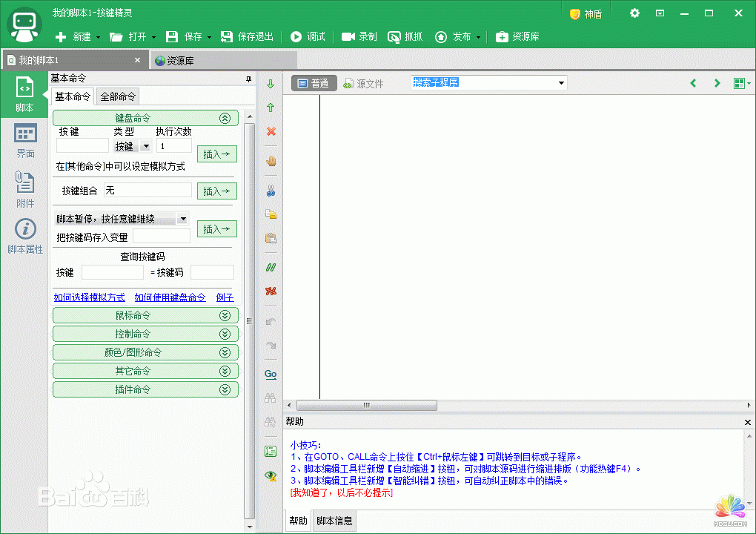Open the 抓抓 capture tool
756x534 pixels.
[x=405, y=36]
